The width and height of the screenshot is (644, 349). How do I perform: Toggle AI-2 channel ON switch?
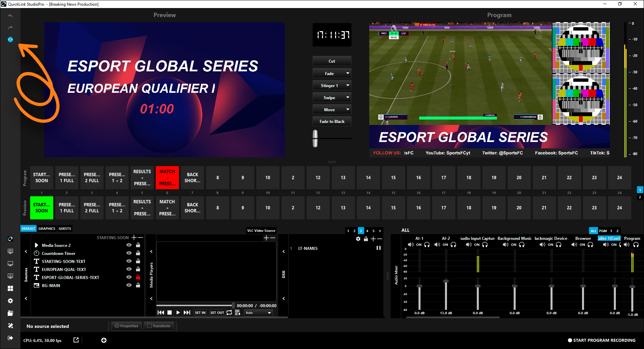(x=445, y=245)
